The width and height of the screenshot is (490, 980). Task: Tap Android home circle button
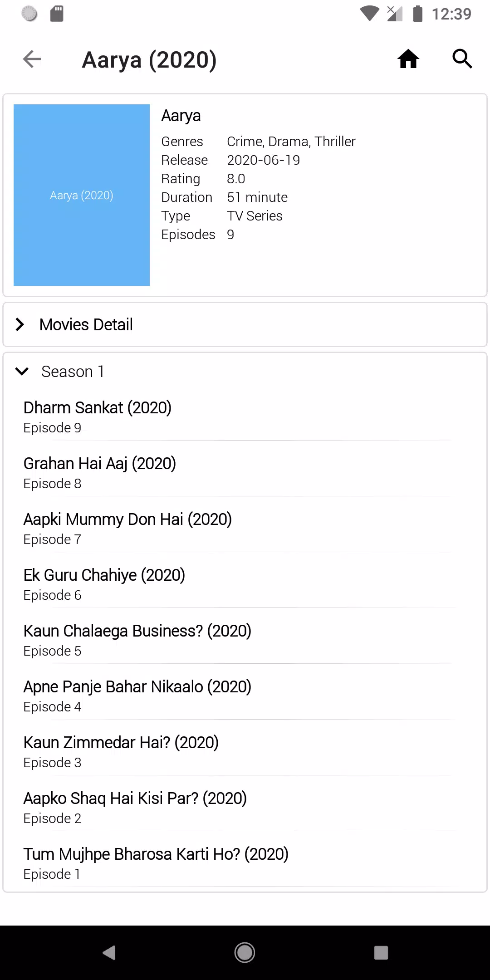245,952
